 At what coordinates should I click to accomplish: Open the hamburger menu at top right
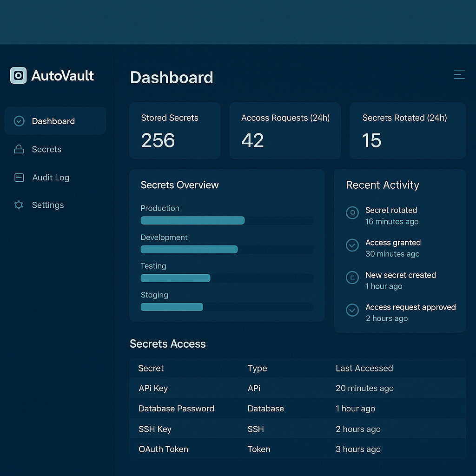(459, 74)
